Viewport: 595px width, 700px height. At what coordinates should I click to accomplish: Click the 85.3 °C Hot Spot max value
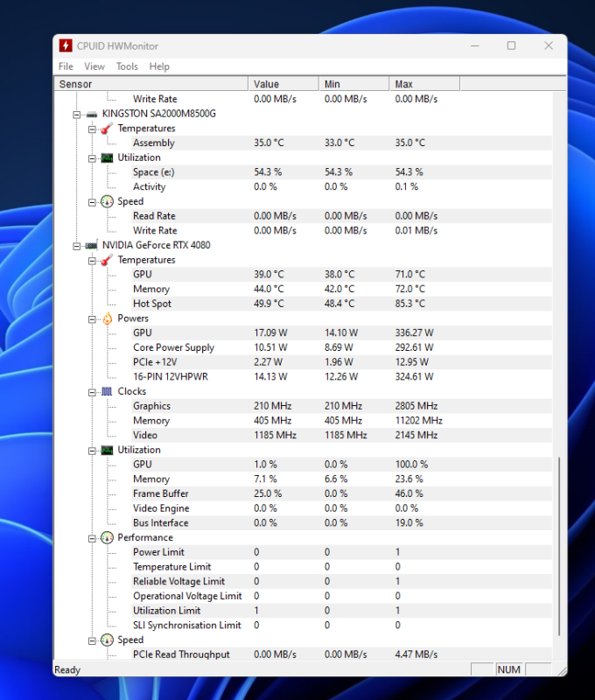tap(410, 304)
